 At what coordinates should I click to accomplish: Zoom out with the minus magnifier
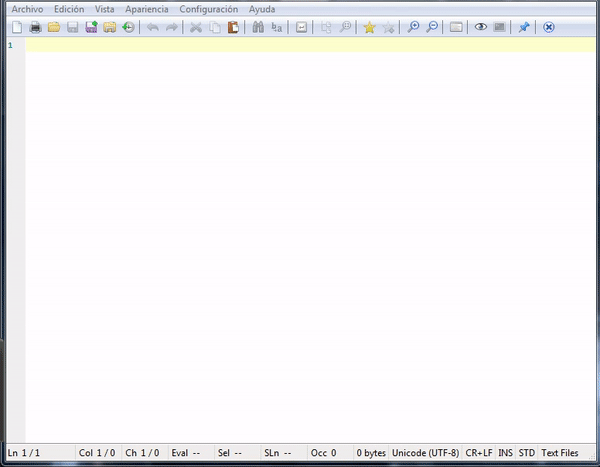pos(432,27)
